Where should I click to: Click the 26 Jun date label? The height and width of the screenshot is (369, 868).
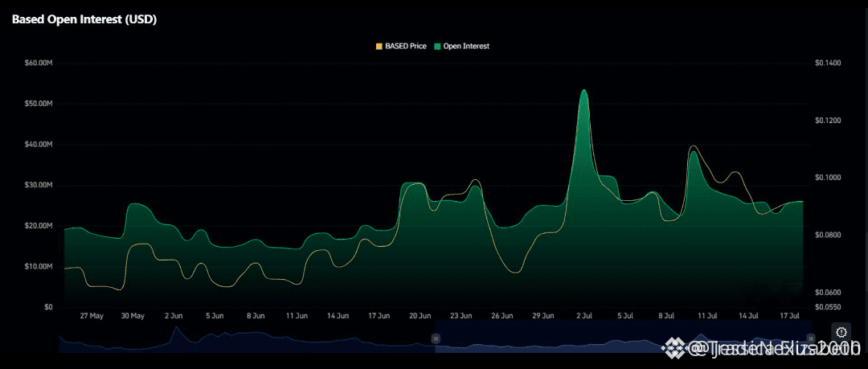tap(502, 317)
